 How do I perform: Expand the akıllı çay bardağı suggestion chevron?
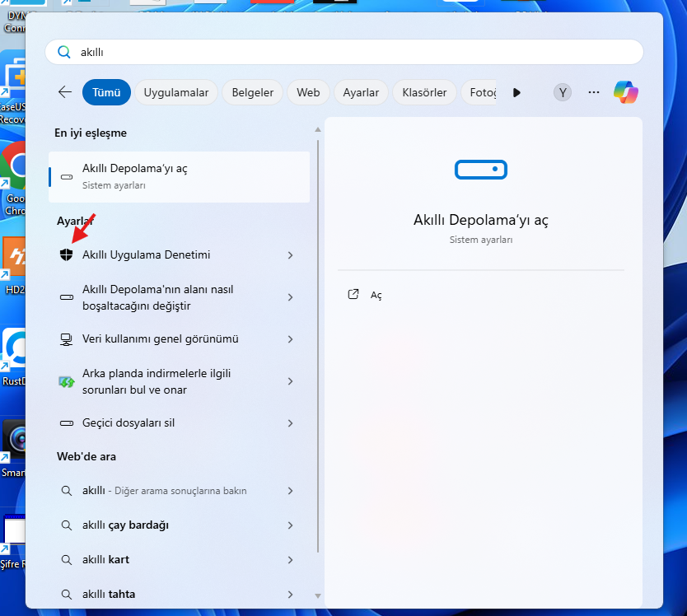(x=290, y=525)
